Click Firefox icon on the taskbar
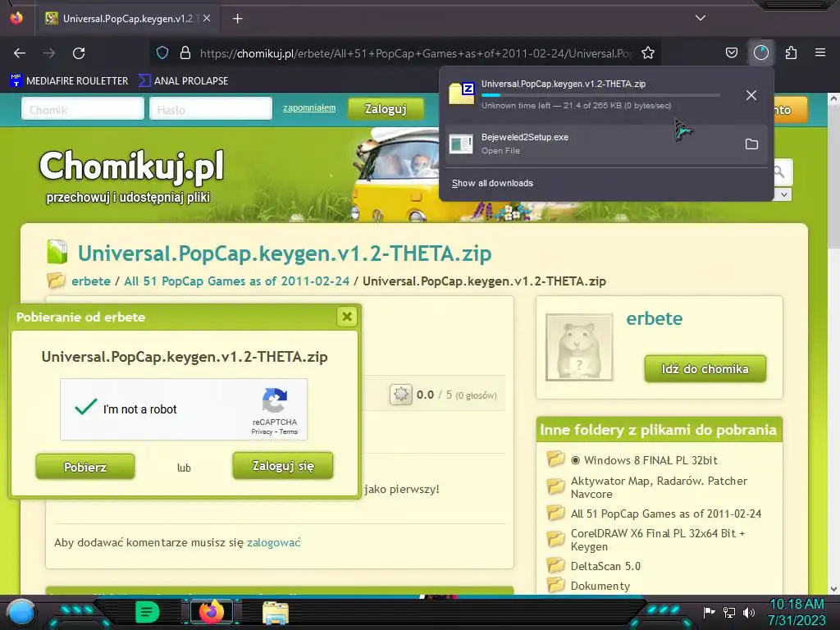 [211, 612]
